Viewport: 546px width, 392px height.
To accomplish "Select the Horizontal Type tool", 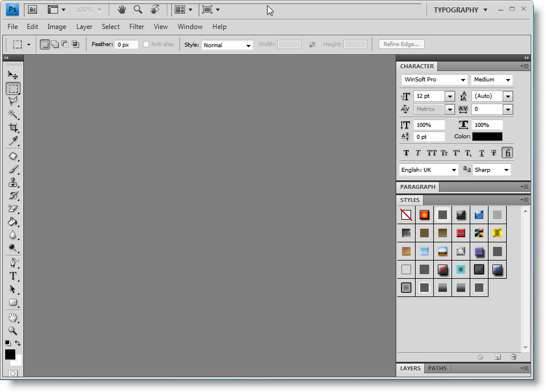I will pos(13,276).
